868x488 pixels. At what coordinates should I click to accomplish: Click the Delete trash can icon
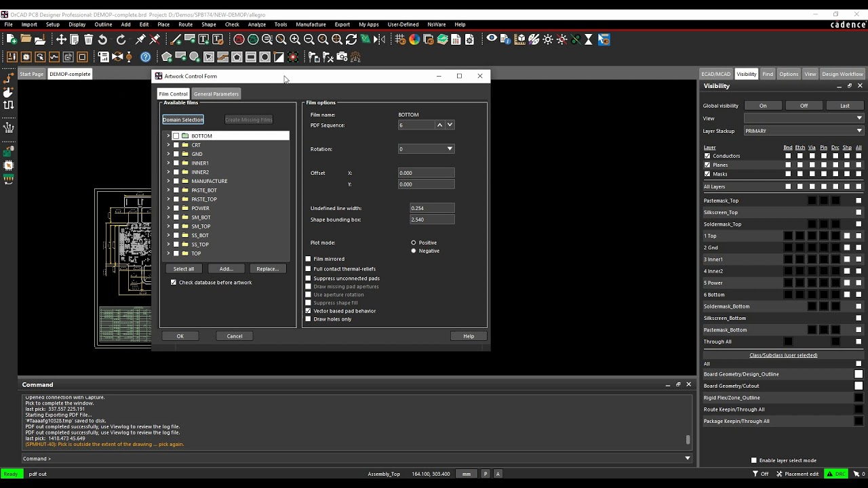coord(88,40)
